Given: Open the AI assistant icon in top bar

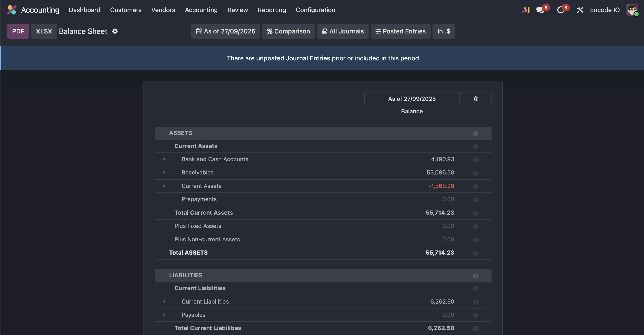Looking at the screenshot, I should [x=525, y=10].
